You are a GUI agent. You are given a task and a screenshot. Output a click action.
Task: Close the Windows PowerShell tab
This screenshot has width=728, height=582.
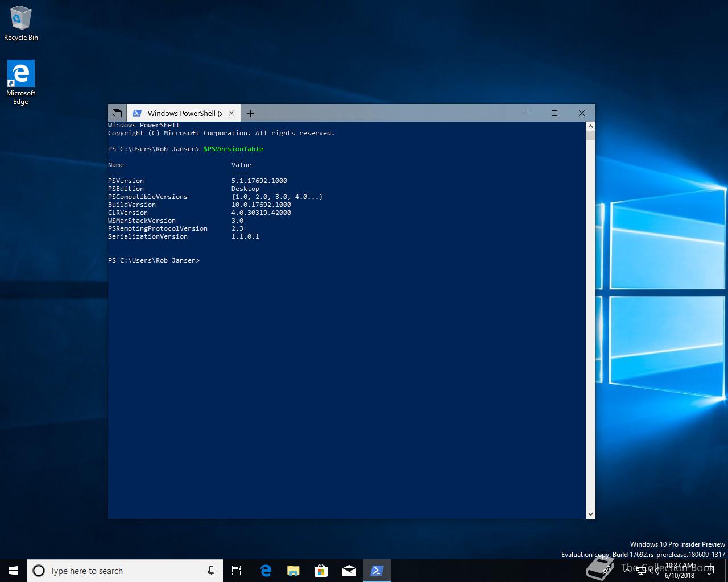[231, 113]
